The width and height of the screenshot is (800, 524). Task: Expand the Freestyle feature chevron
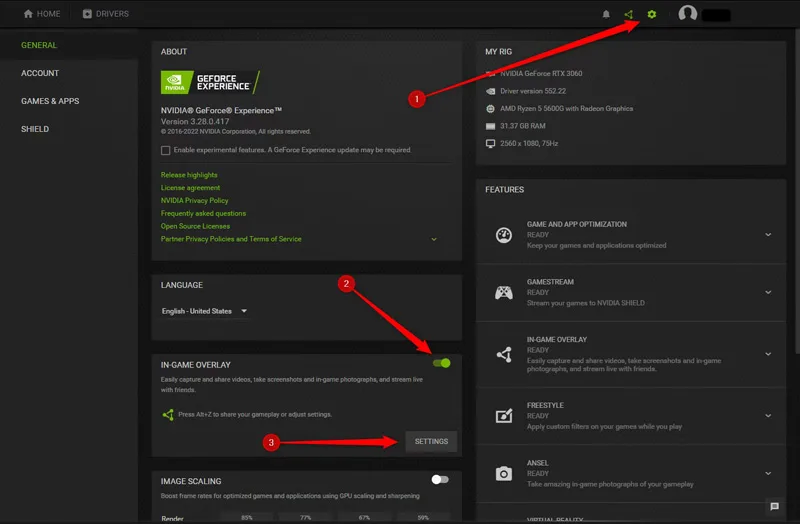[x=768, y=416]
